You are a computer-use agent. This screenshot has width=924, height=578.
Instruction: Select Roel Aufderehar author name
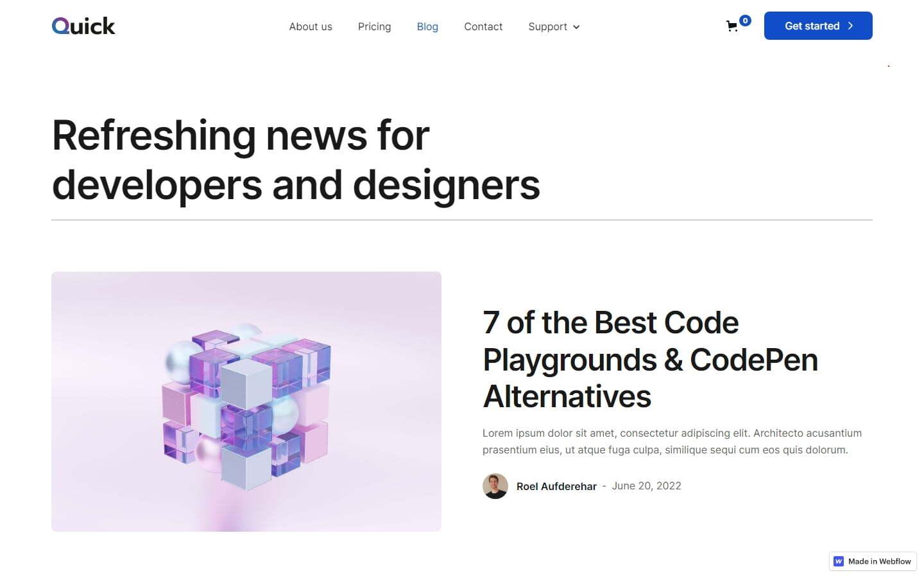click(556, 486)
